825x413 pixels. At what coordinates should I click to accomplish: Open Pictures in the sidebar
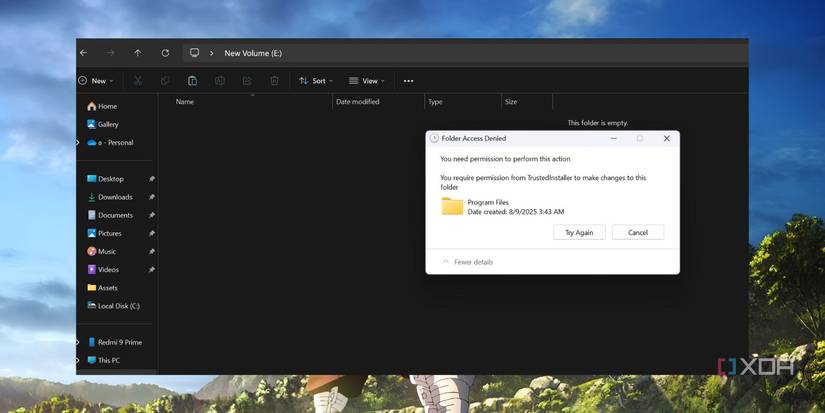point(105,233)
